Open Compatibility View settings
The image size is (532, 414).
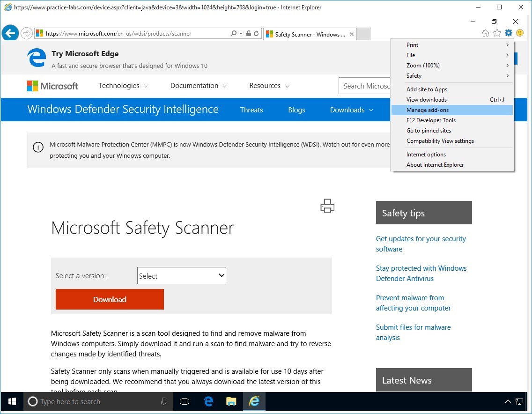coord(452,141)
